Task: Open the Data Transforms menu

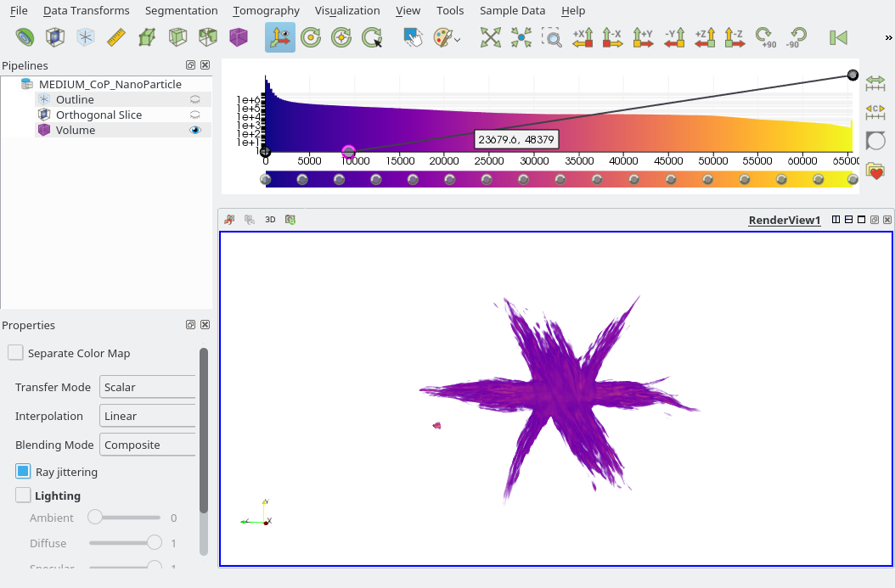Action: [x=87, y=11]
